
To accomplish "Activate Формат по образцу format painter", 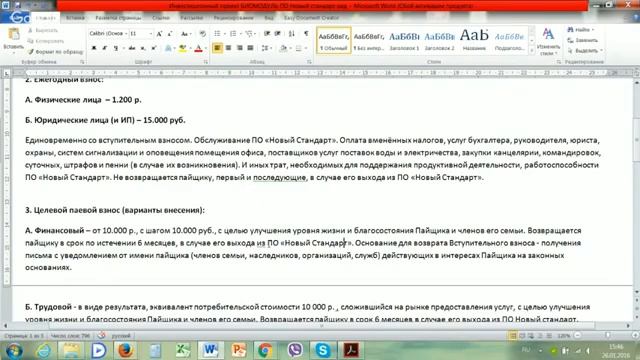I will (55, 52).
